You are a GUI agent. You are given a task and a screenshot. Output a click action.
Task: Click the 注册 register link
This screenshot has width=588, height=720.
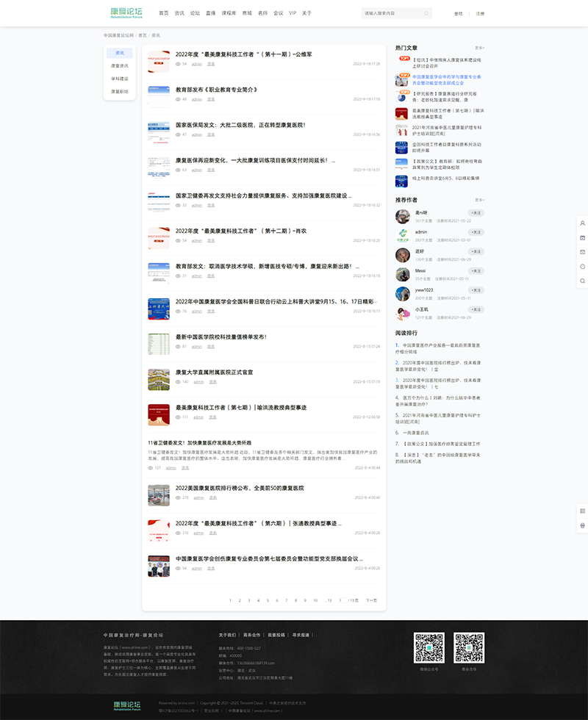pyautogui.click(x=480, y=13)
